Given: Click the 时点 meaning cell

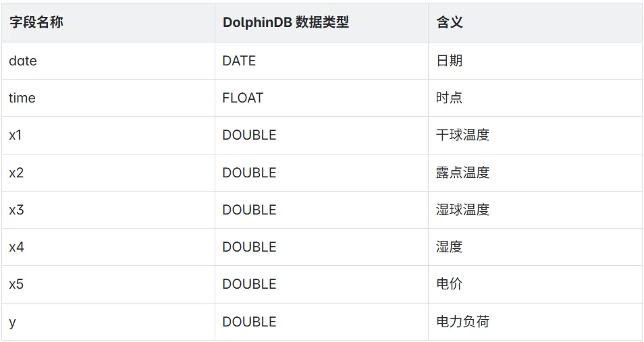Looking at the screenshot, I should [535, 98].
